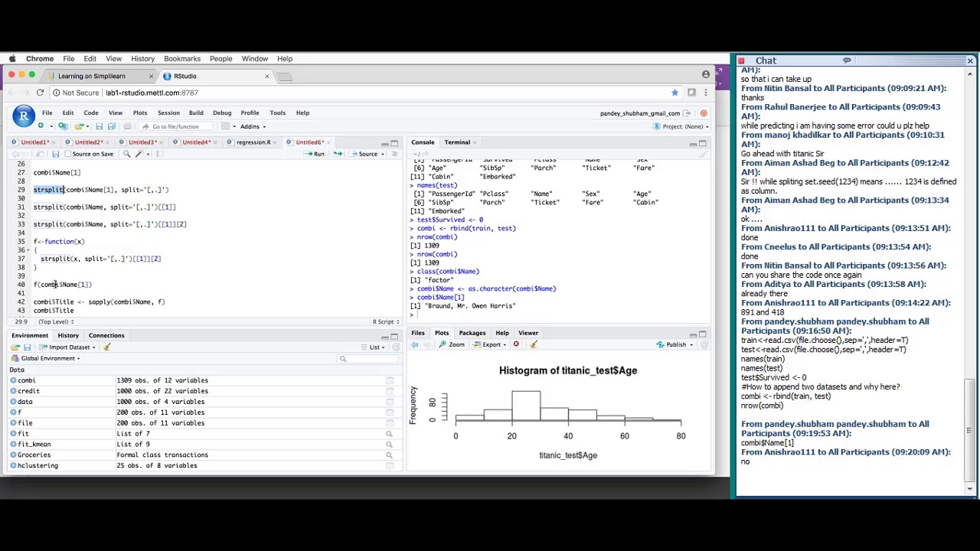Click the Save workspace icon in Environment pane
Image resolution: width=980 pixels, height=551 pixels.
[x=27, y=347]
